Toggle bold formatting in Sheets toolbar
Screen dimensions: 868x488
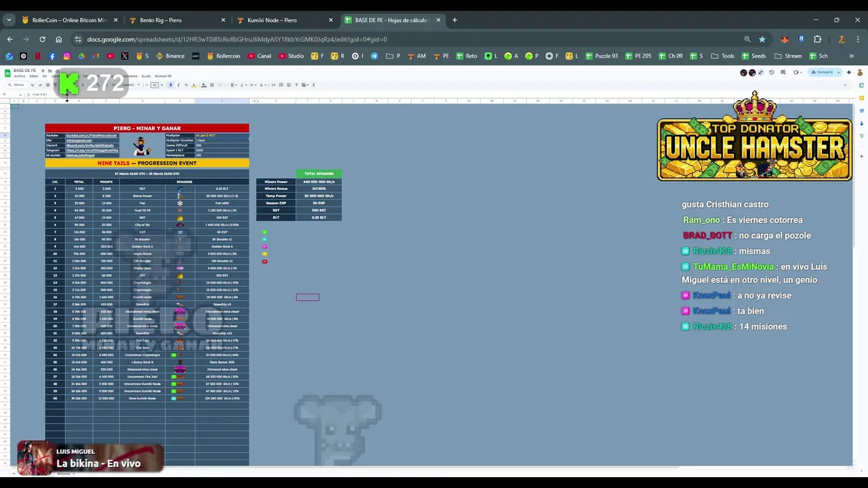point(171,85)
